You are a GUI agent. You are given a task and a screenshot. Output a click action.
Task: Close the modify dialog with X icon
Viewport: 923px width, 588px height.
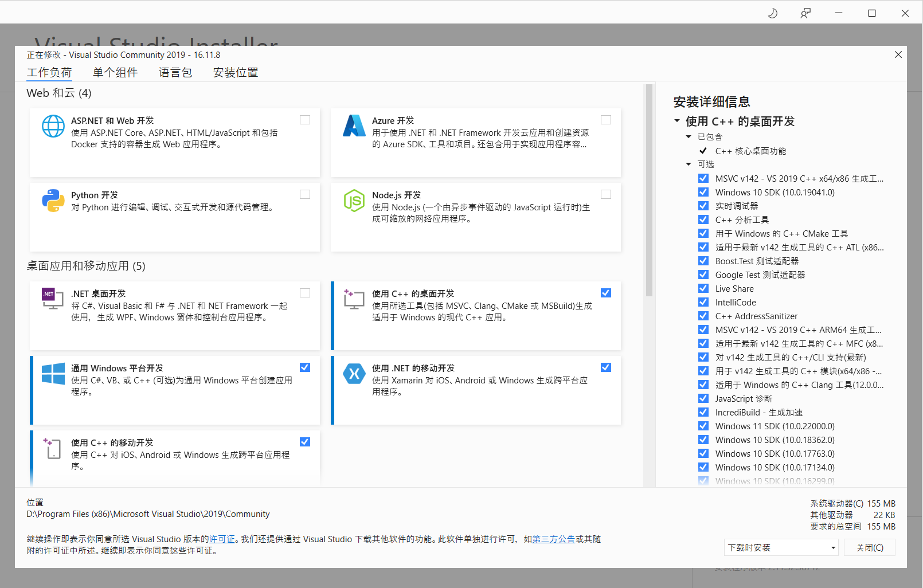[x=898, y=54]
